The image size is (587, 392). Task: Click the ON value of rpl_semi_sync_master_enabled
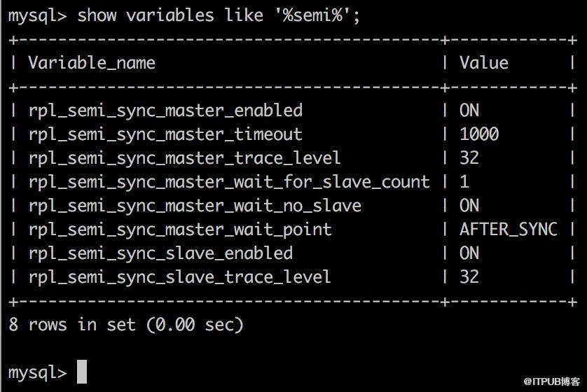[469, 111]
